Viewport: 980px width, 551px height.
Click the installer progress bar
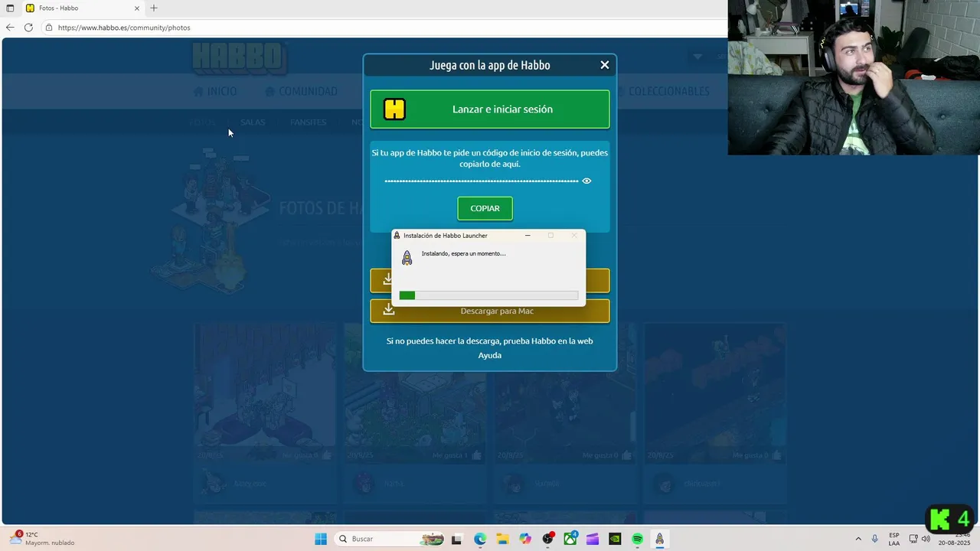pyautogui.click(x=488, y=295)
